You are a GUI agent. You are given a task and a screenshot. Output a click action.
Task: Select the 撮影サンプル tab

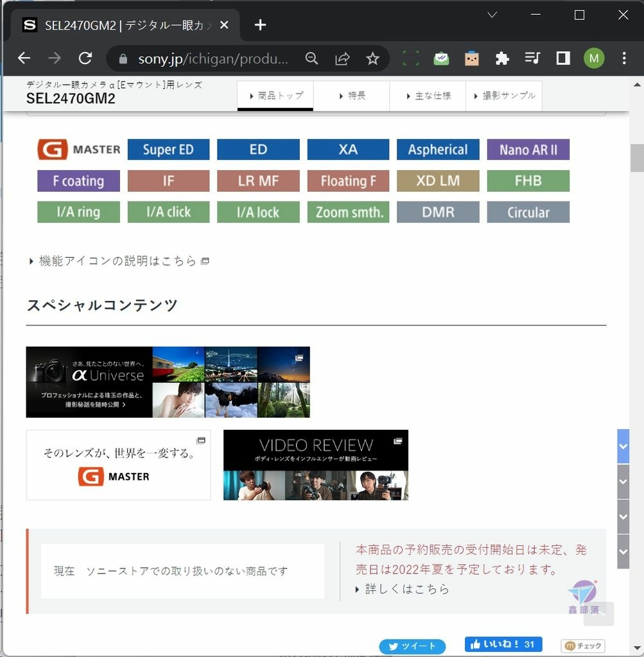pos(504,96)
